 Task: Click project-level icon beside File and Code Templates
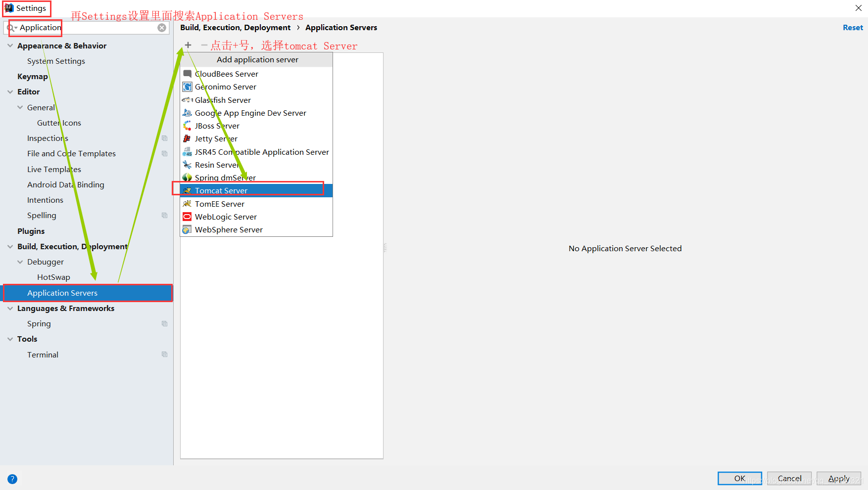tap(165, 154)
